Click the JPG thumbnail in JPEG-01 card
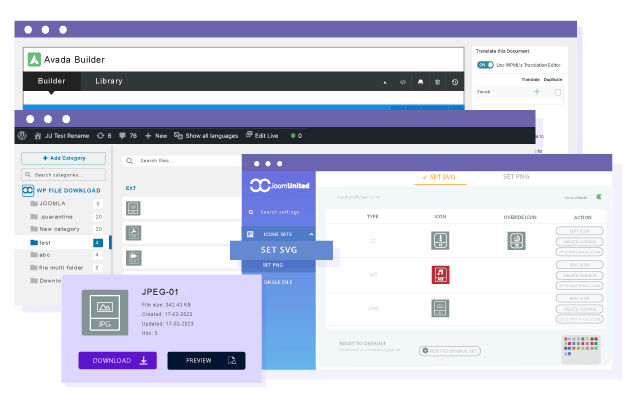The height and width of the screenshot is (396, 630). point(105,312)
